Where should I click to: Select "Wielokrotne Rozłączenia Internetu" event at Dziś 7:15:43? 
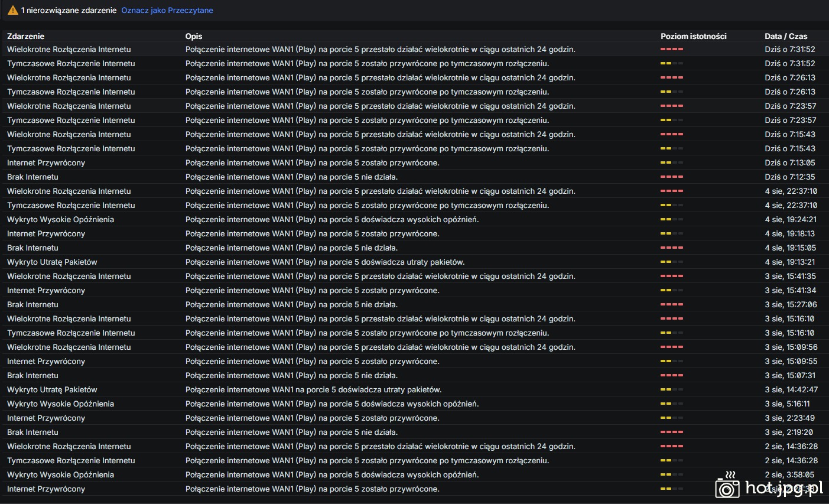tap(69, 134)
